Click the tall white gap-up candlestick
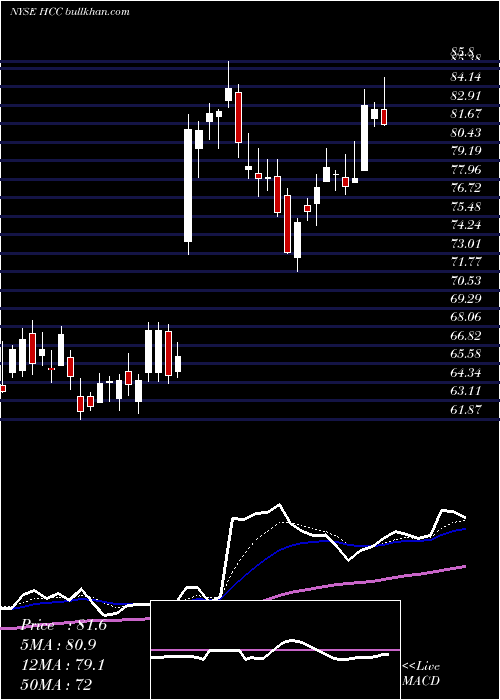500x700 pixels. [x=188, y=185]
